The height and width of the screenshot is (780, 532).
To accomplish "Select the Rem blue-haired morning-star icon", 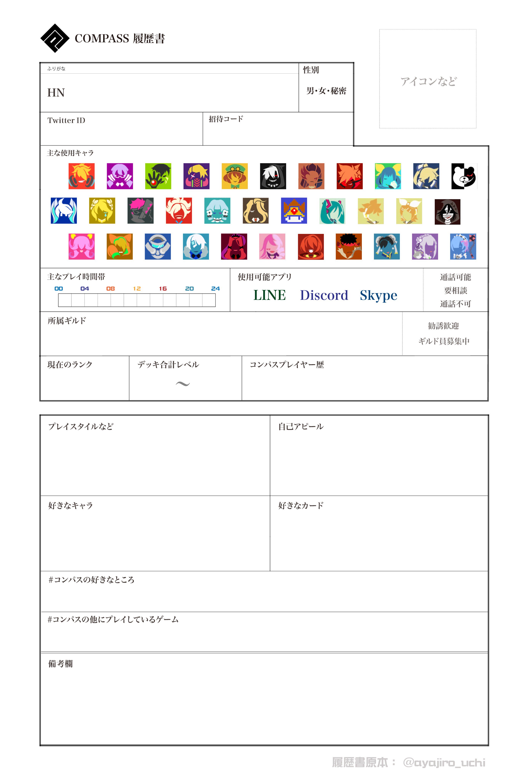I will (x=463, y=246).
